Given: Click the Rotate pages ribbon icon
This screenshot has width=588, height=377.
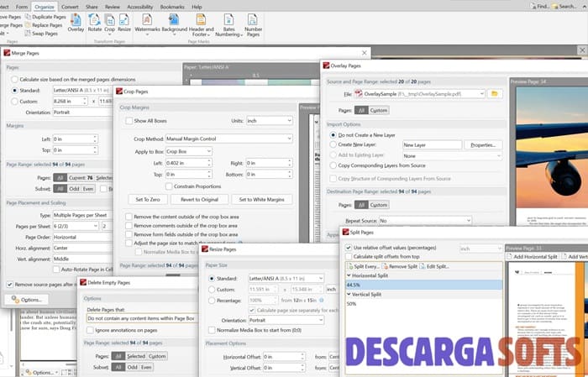Looking at the screenshot, I should click(x=94, y=23).
